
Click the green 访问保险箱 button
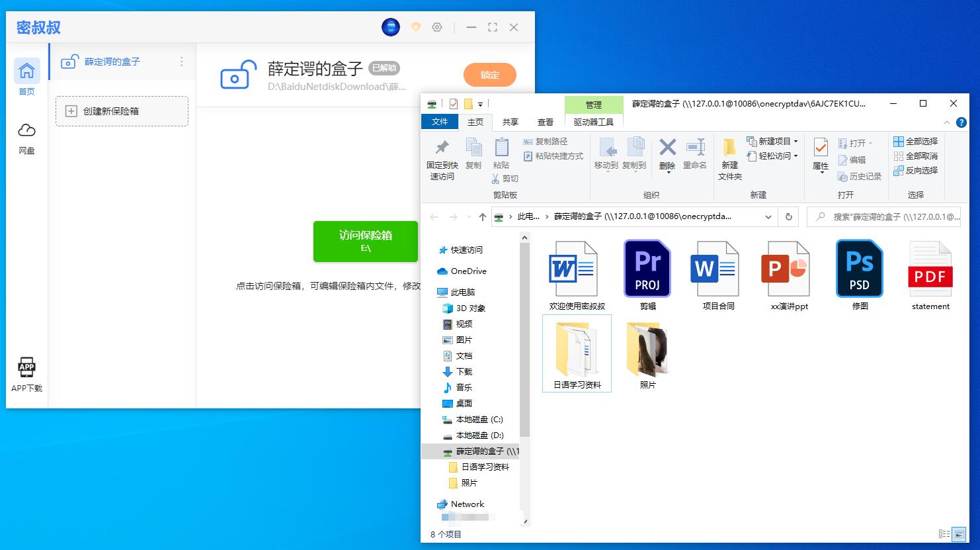pyautogui.click(x=365, y=241)
